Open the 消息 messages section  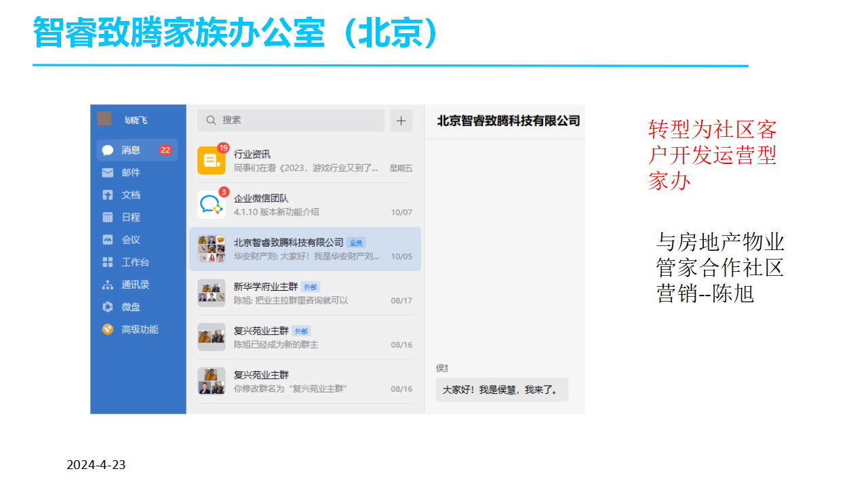point(137,150)
